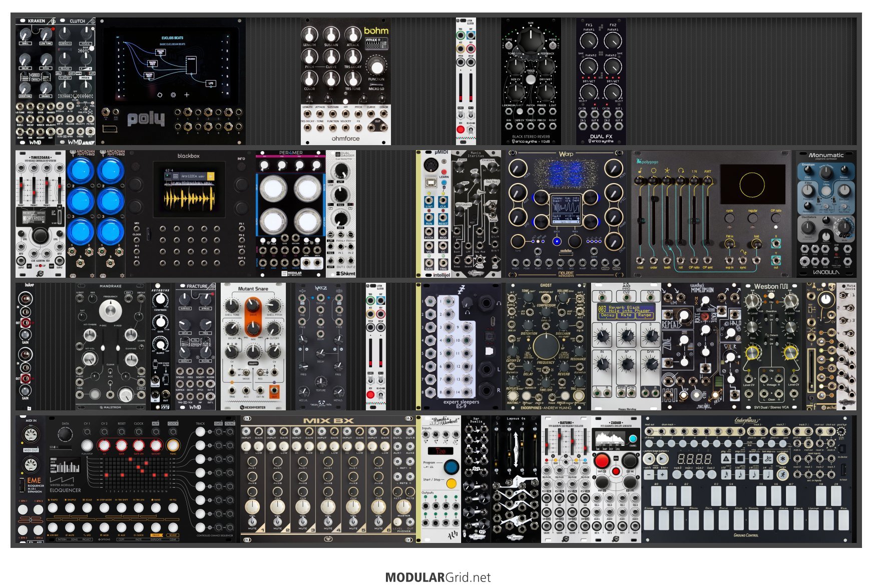This screenshot has height=588, width=877.
Task: Click the red LEARN button on µMIDI
Action: click(x=444, y=172)
